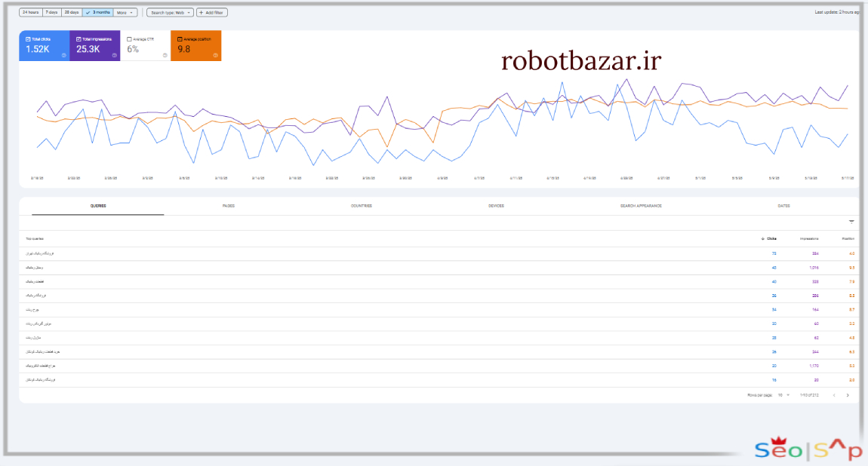Open help icon on Total impressions card
868x466 pixels.
(x=115, y=55)
